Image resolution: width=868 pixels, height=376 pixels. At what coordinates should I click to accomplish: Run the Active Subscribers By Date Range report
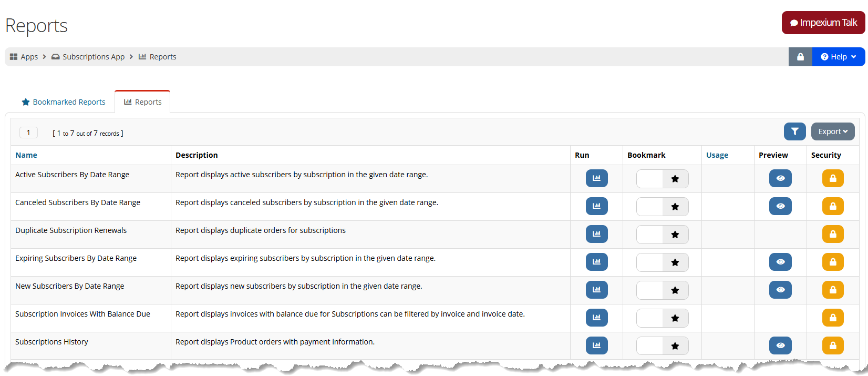pos(596,178)
